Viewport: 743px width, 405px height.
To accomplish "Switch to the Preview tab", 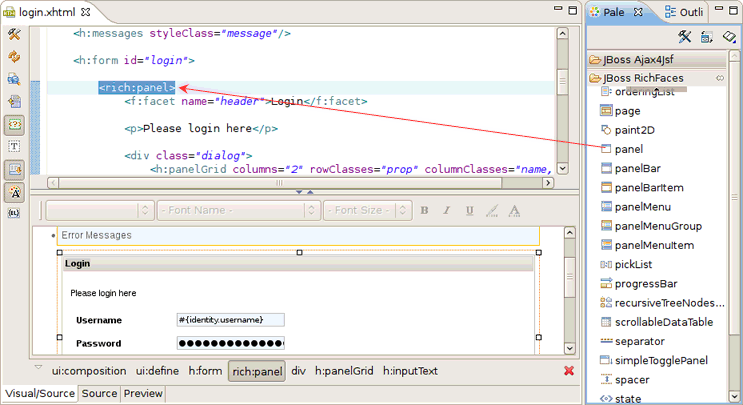I will click(143, 394).
